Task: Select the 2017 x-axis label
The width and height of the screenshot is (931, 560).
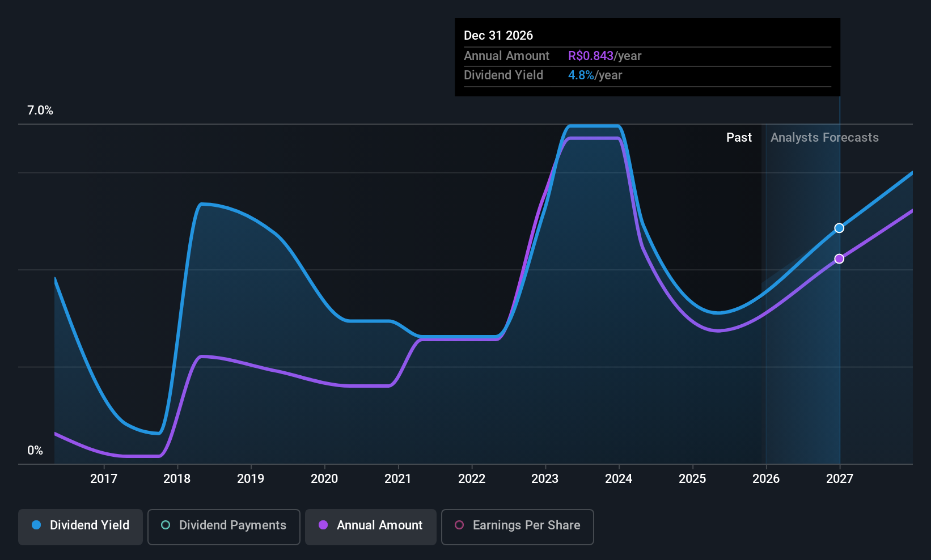Action: (x=104, y=479)
